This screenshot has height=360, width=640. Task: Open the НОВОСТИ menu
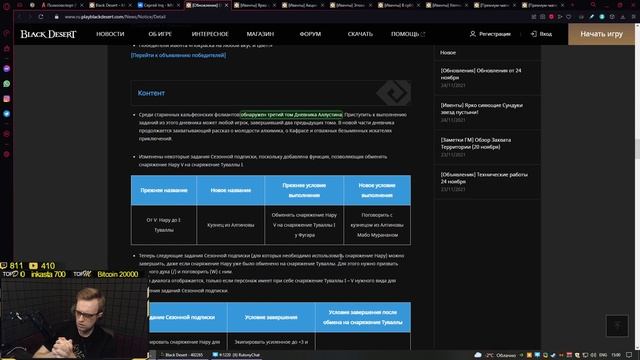(x=110, y=34)
